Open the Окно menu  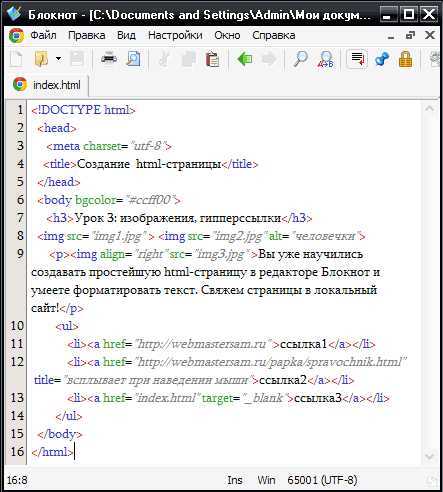pyautogui.click(x=227, y=35)
